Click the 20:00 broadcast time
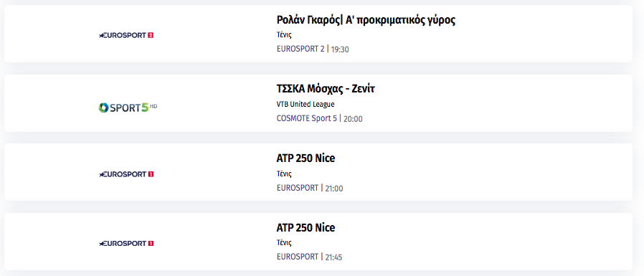This screenshot has width=644, height=276. [353, 119]
